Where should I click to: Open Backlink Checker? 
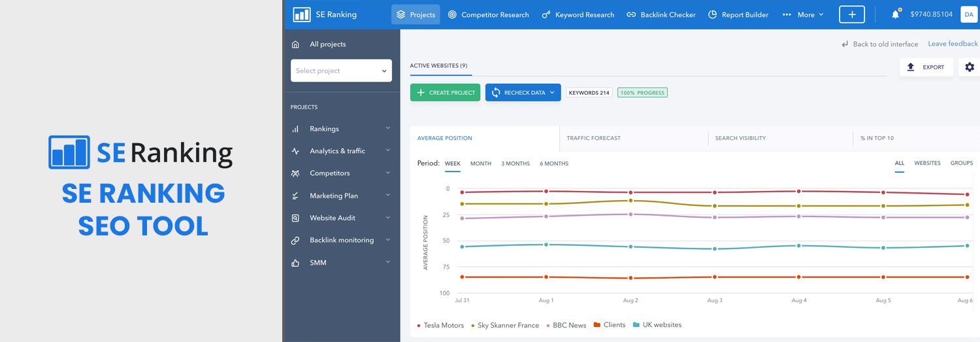[x=661, y=14]
